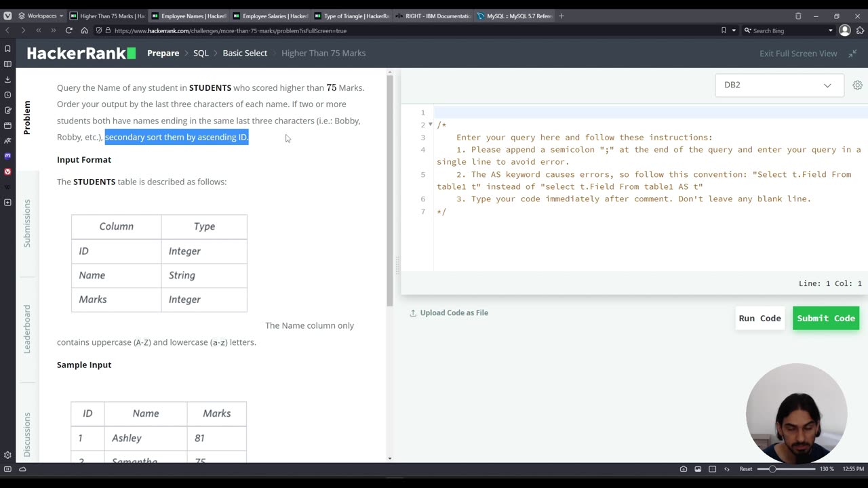Select the Leaderboard side tab
The height and width of the screenshot is (488, 868).
[x=27, y=329]
